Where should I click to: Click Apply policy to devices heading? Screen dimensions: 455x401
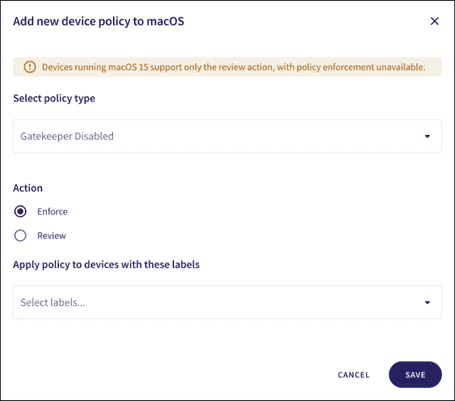[106, 264]
